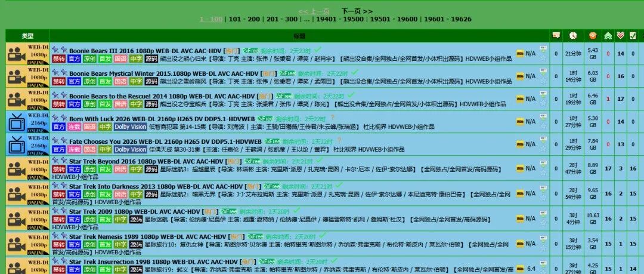Screen dimensions: 644x274
Task: Open last page range 19601 - 19626
Action: click(x=448, y=19)
